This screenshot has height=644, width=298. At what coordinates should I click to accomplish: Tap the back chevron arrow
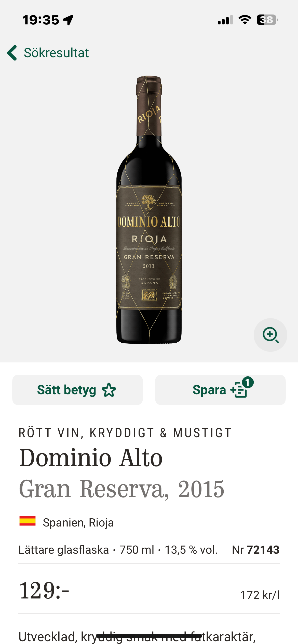[x=12, y=53]
